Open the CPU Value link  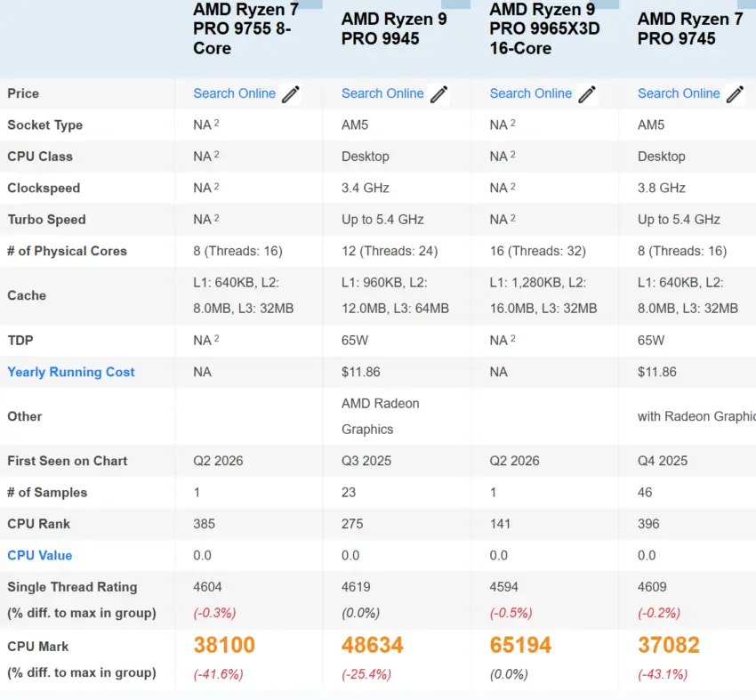coord(39,555)
